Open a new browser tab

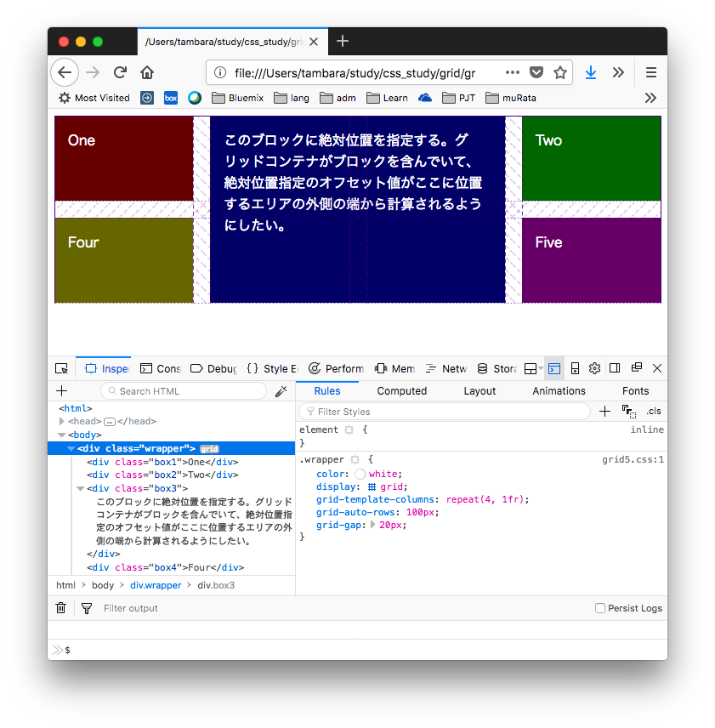[x=343, y=42]
